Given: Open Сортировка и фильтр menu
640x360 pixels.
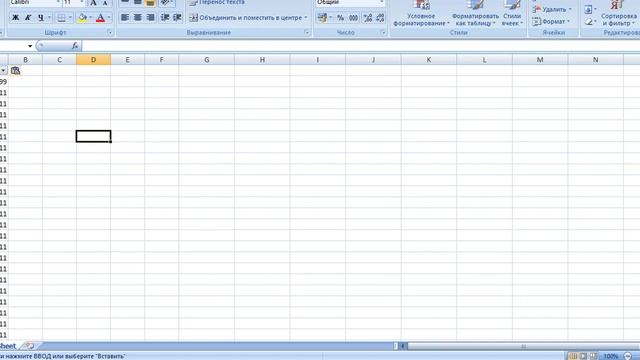Looking at the screenshot, I should pos(619,13).
